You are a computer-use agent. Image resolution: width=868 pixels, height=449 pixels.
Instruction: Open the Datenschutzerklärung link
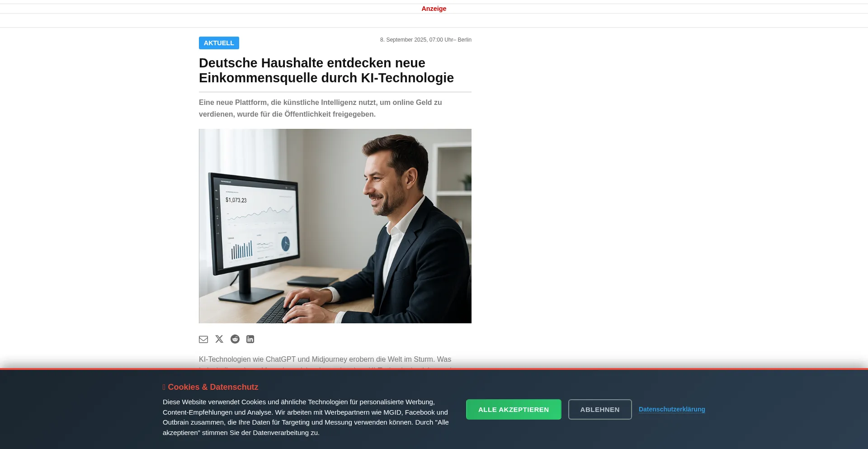click(672, 409)
